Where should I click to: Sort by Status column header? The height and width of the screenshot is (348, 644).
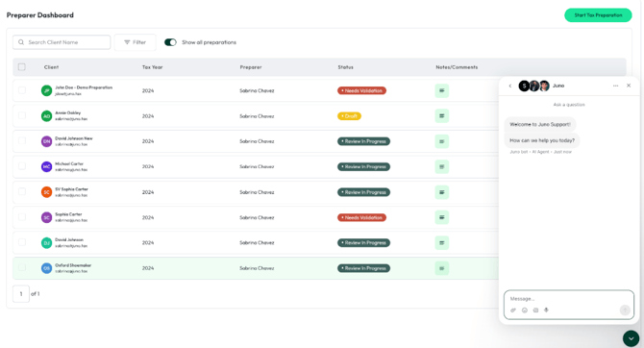345,67
